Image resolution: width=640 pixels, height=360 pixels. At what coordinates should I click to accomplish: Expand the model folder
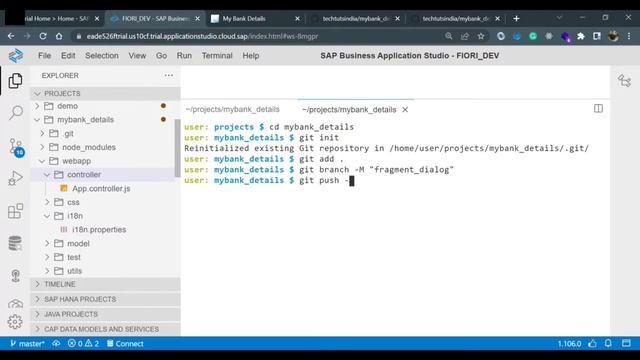(x=47, y=244)
